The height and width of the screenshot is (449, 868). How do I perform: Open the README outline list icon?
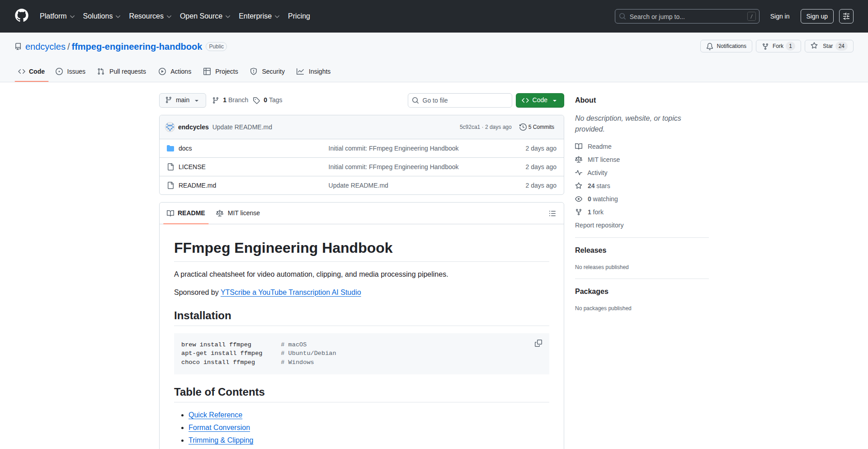552,213
